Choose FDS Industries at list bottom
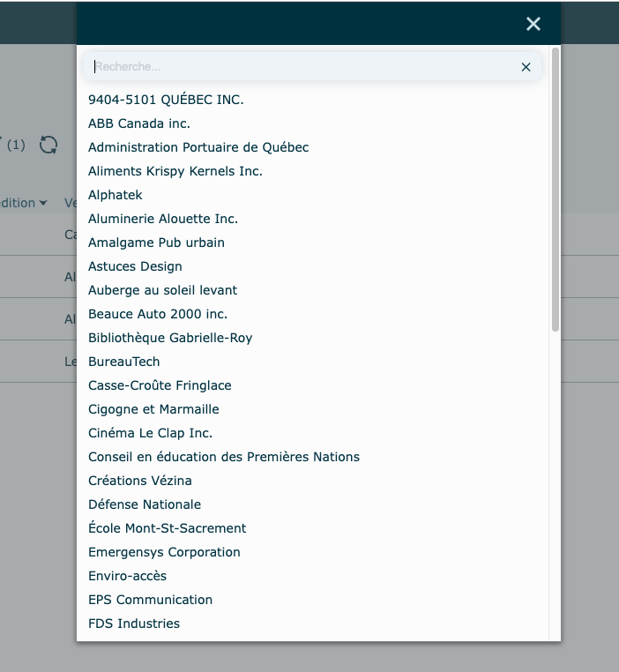The image size is (619, 672). 134,623
